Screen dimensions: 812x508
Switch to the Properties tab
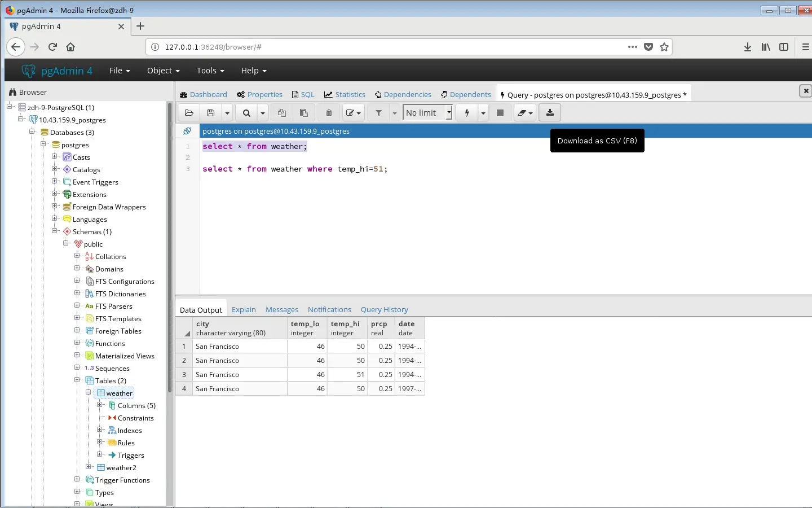(260, 95)
